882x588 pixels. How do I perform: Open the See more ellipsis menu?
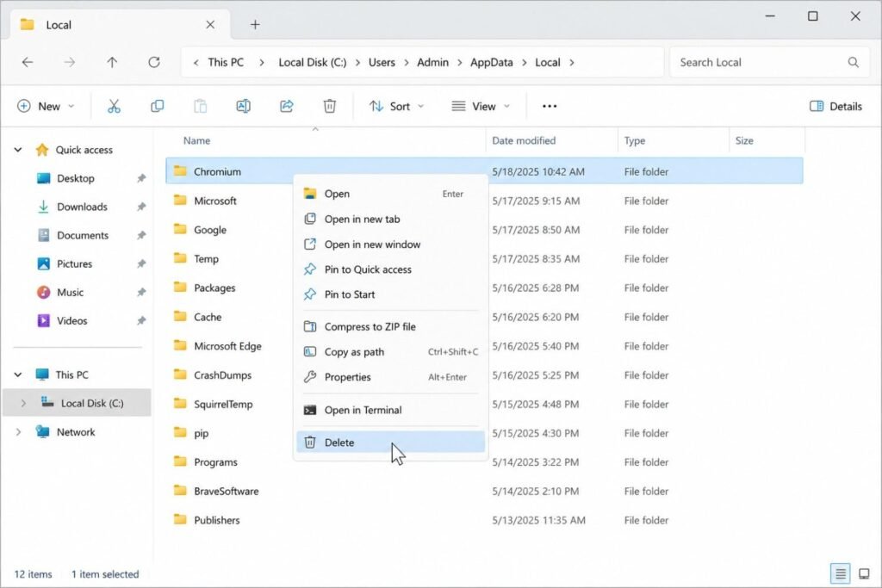click(x=550, y=106)
